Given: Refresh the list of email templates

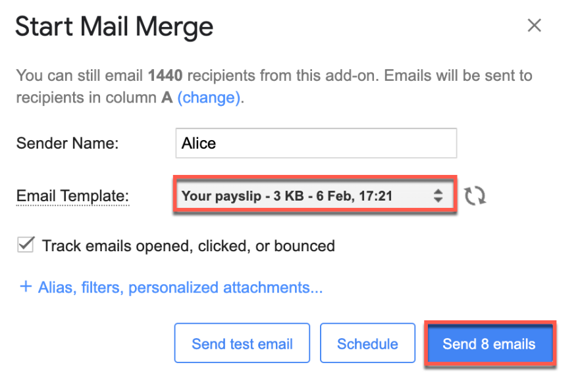Looking at the screenshot, I should click(475, 195).
